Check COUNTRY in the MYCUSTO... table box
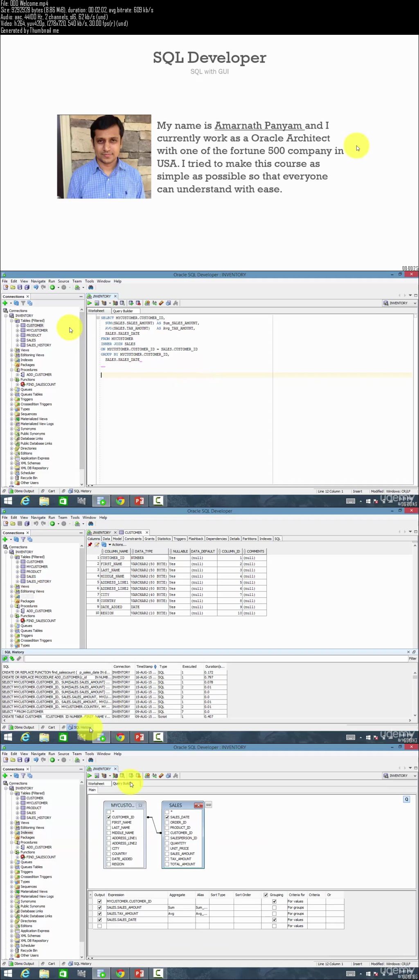419x980 pixels. [109, 854]
